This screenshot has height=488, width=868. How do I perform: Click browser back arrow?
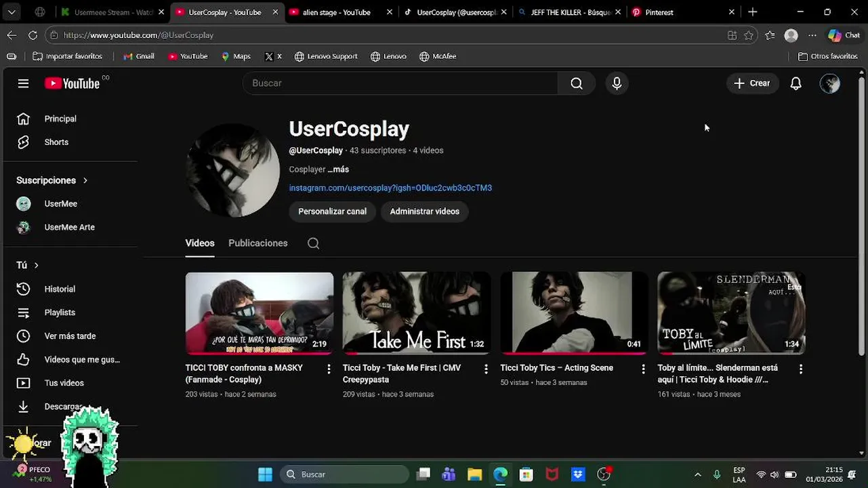12,35
